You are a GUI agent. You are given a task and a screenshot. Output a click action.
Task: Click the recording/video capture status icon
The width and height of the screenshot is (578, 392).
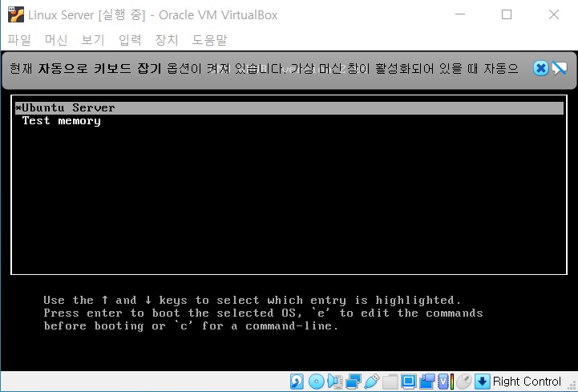click(427, 382)
